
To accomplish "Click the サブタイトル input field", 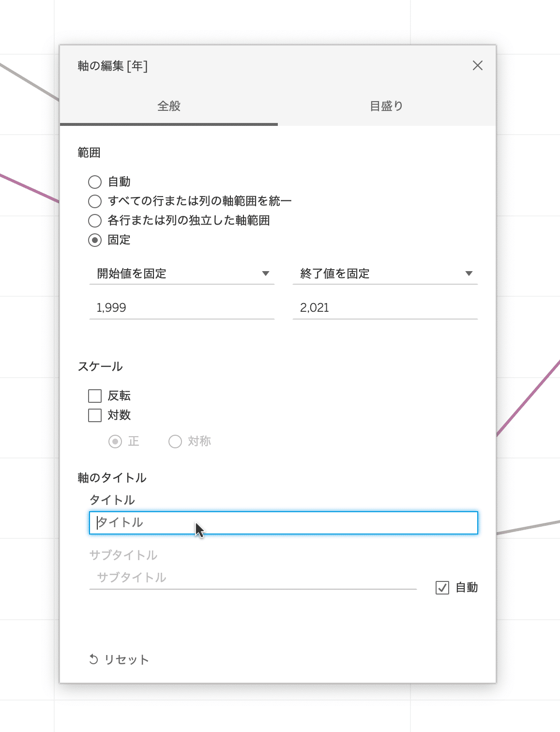I will click(x=253, y=578).
